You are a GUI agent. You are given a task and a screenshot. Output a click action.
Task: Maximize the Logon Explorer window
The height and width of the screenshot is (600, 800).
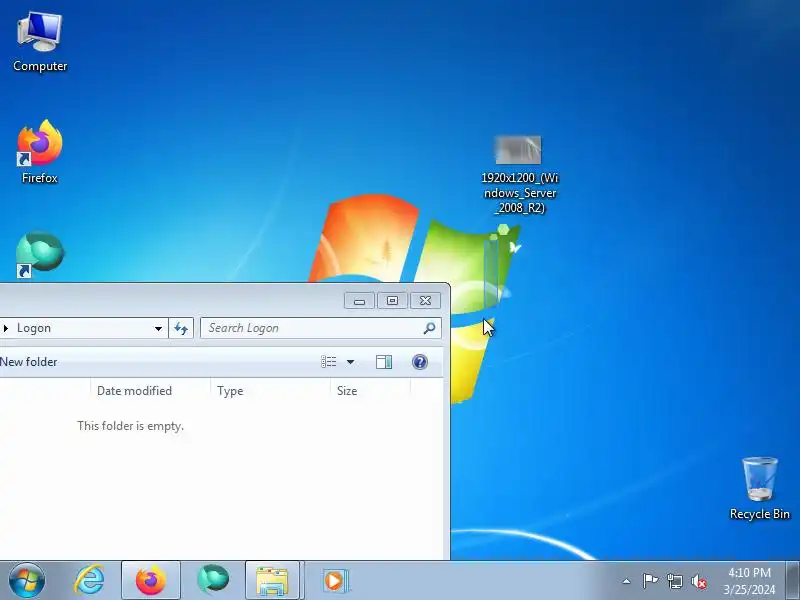[x=392, y=301]
